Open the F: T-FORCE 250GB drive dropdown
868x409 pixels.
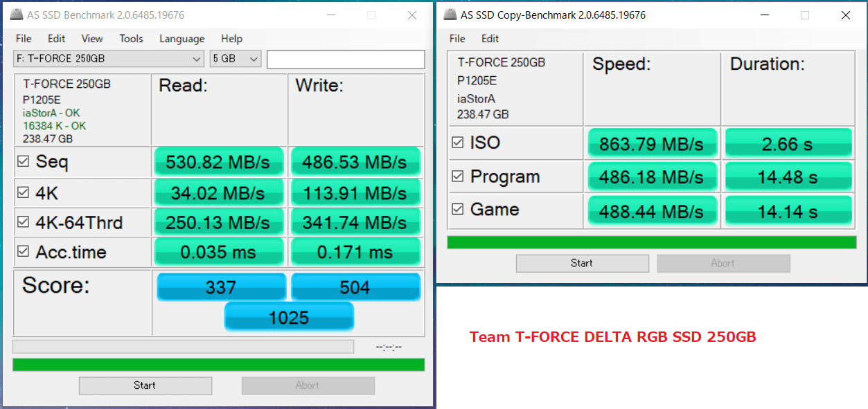click(109, 59)
